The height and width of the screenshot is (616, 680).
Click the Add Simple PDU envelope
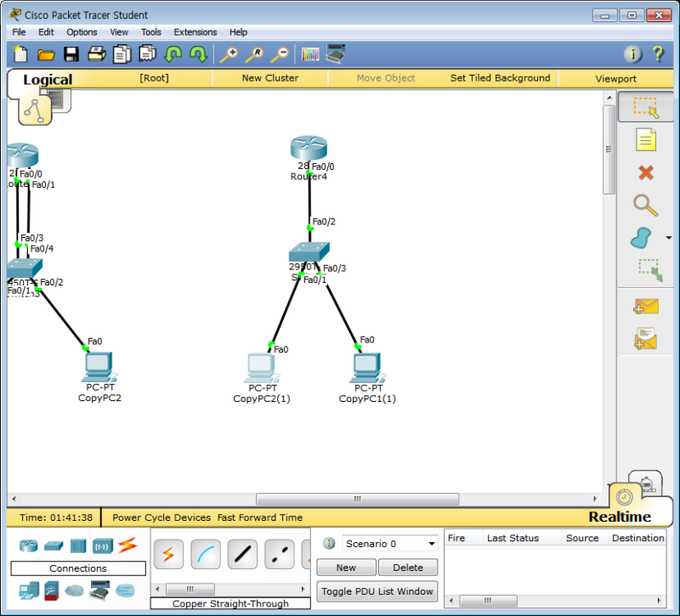646,306
